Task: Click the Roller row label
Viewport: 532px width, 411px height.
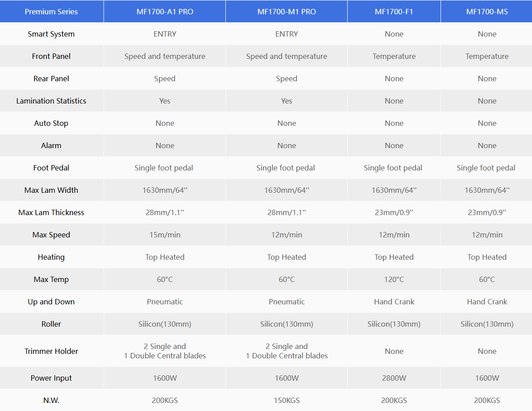Action: (51, 324)
